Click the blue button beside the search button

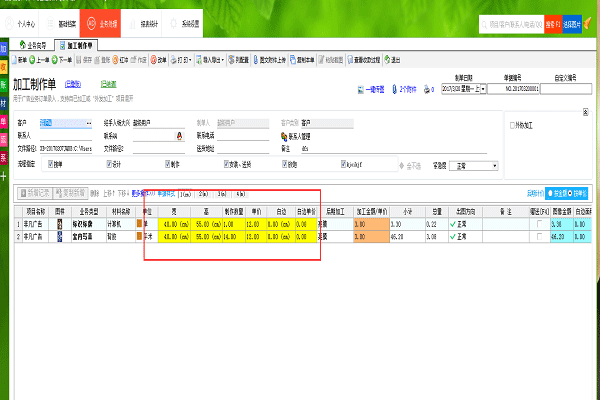coord(572,24)
